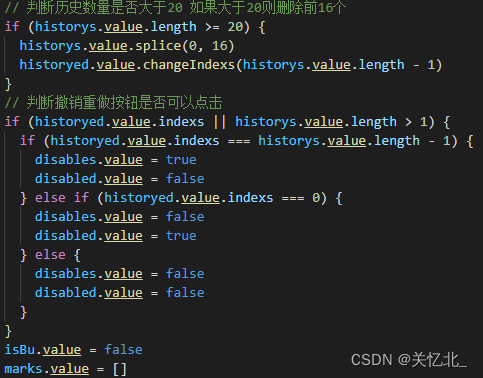Click 'disables.value = false' inside the final else block
The height and width of the screenshot is (378, 483).
[120, 274]
